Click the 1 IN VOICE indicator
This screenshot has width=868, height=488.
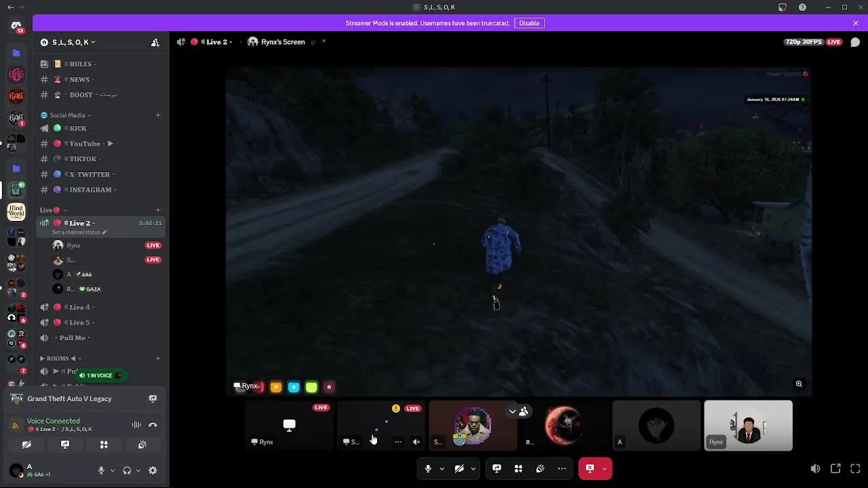click(100, 375)
